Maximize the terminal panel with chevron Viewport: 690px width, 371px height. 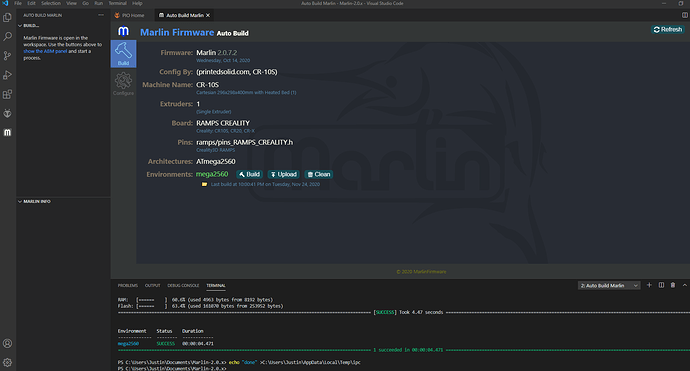pyautogui.click(x=685, y=285)
